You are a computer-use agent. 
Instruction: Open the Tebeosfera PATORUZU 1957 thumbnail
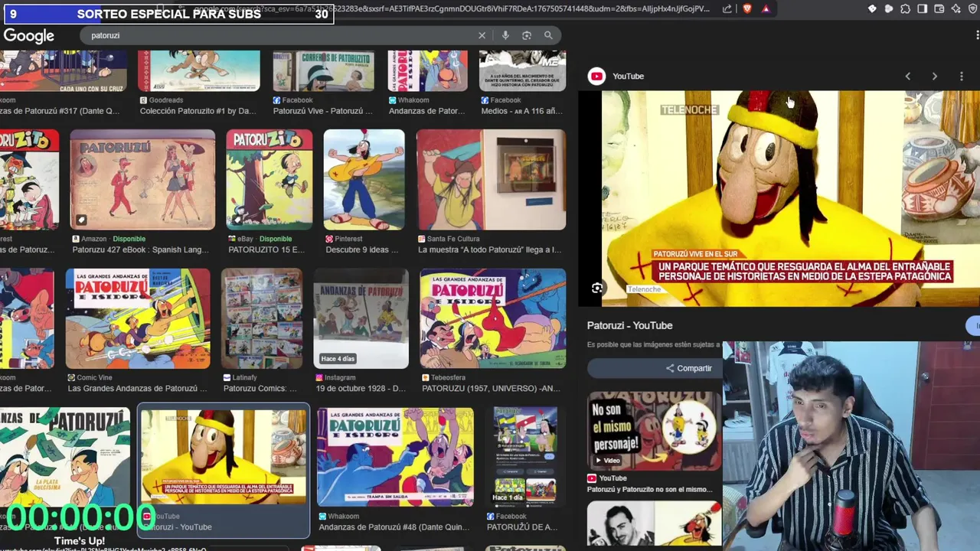[x=493, y=318]
